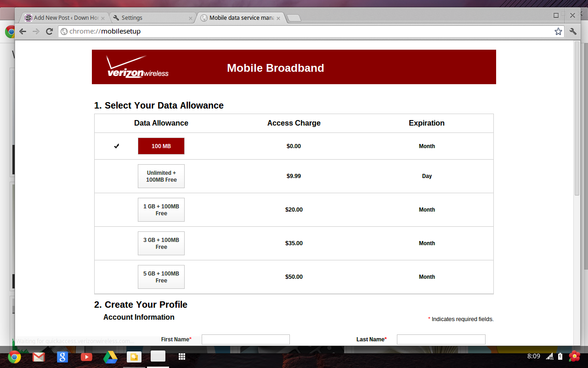Choose the 5 GB + 100MB Free plan
The width and height of the screenshot is (588, 368).
161,277
